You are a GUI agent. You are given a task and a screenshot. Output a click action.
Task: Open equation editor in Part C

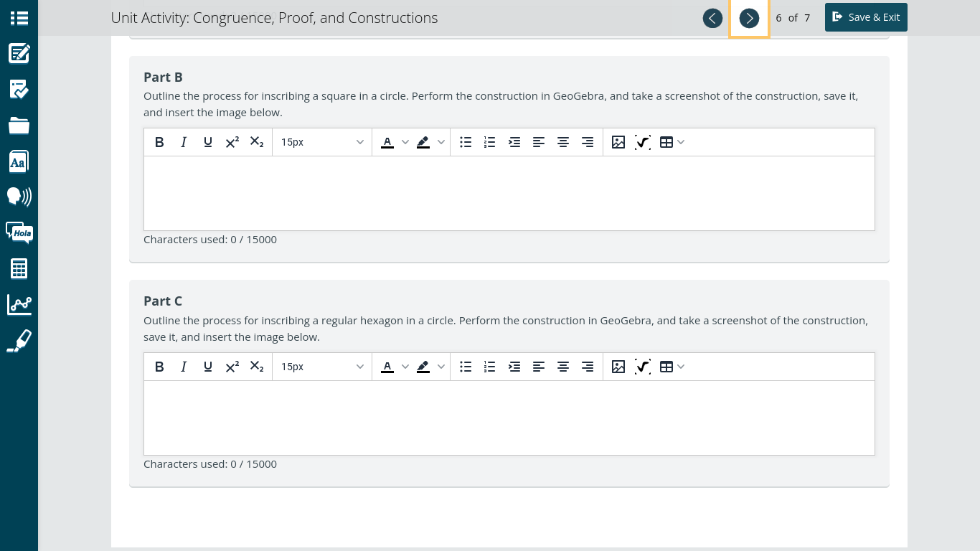tap(643, 367)
